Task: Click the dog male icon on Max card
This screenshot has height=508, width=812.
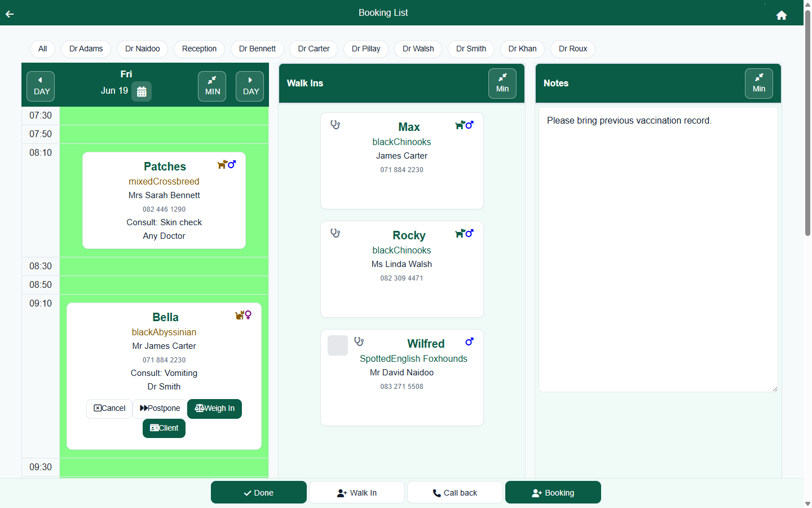Action: pyautogui.click(x=464, y=125)
